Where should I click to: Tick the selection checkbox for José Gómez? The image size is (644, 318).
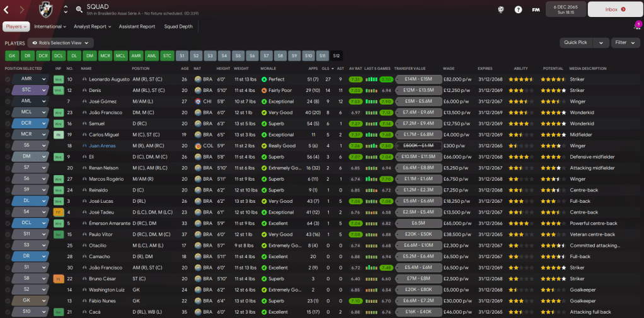click(x=8, y=101)
